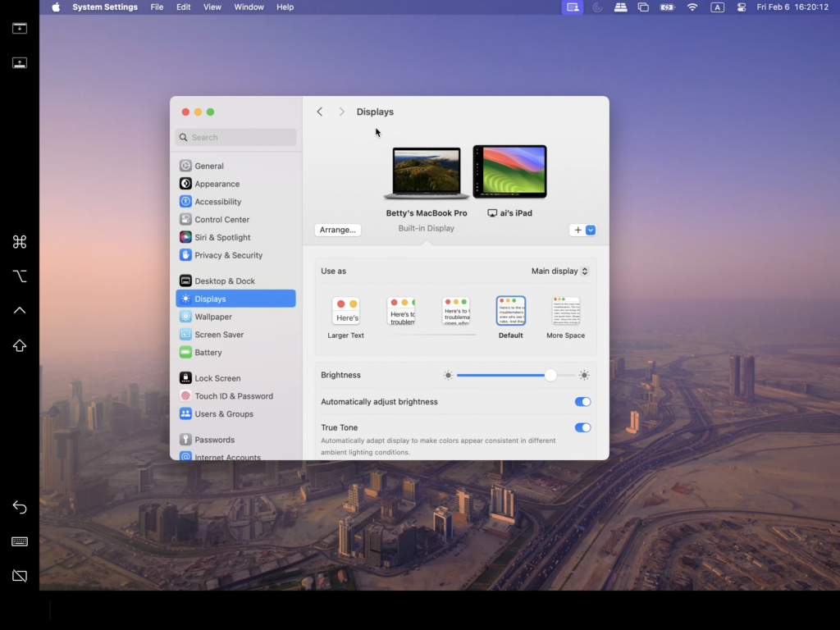The height and width of the screenshot is (630, 840).
Task: Click the Arrange... button
Action: point(337,231)
